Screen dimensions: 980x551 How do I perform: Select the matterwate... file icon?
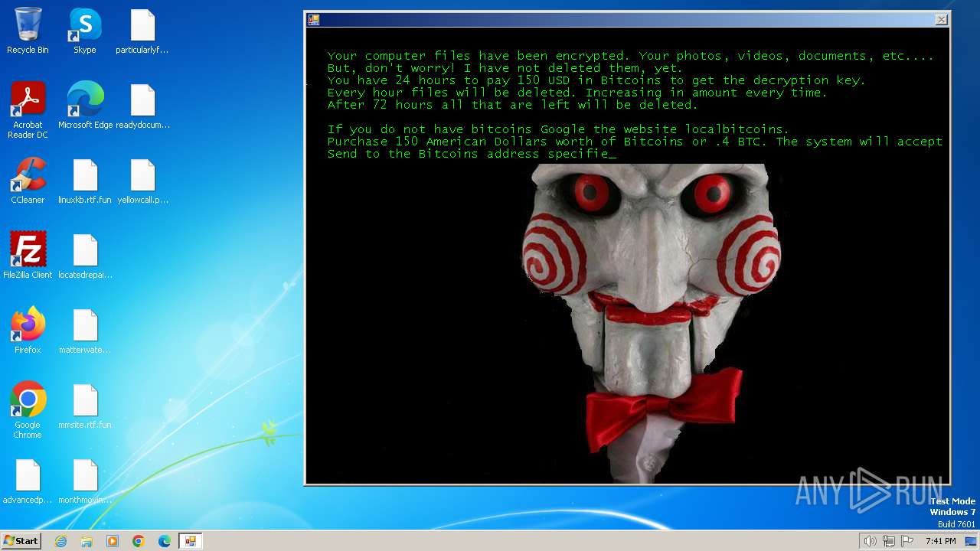coord(85,331)
